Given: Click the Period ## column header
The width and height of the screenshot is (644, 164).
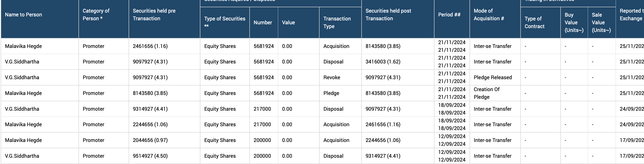Looking at the screenshot, I should click(449, 15).
